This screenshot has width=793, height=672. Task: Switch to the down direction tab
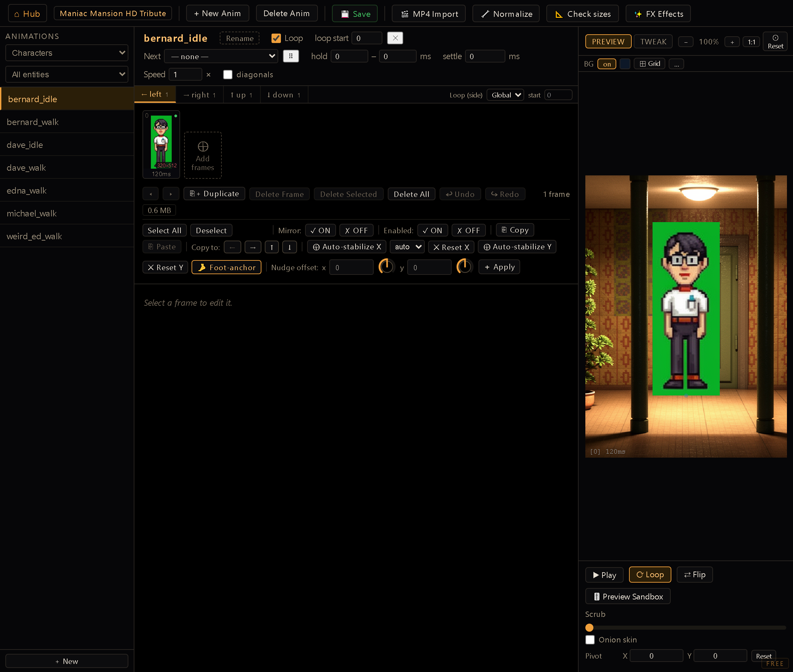284,95
